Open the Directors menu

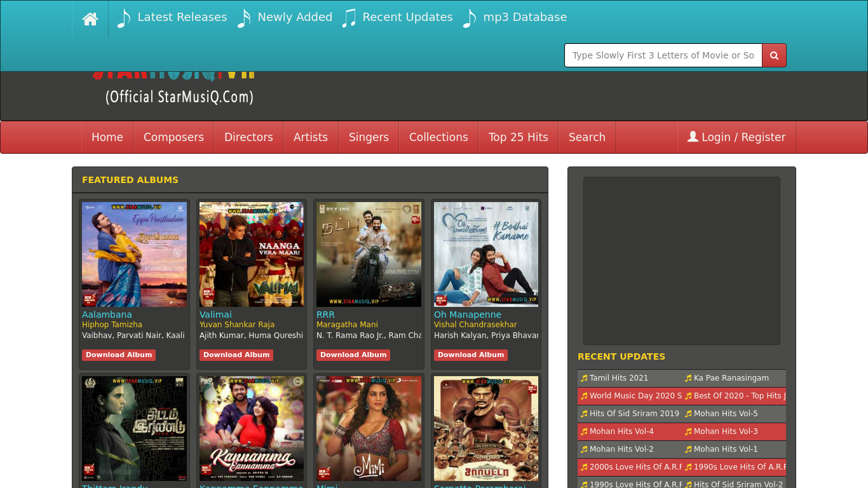click(x=248, y=137)
